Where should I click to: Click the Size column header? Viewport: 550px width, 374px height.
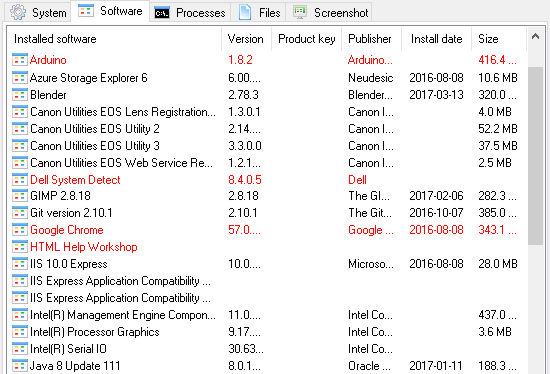pyautogui.click(x=499, y=39)
